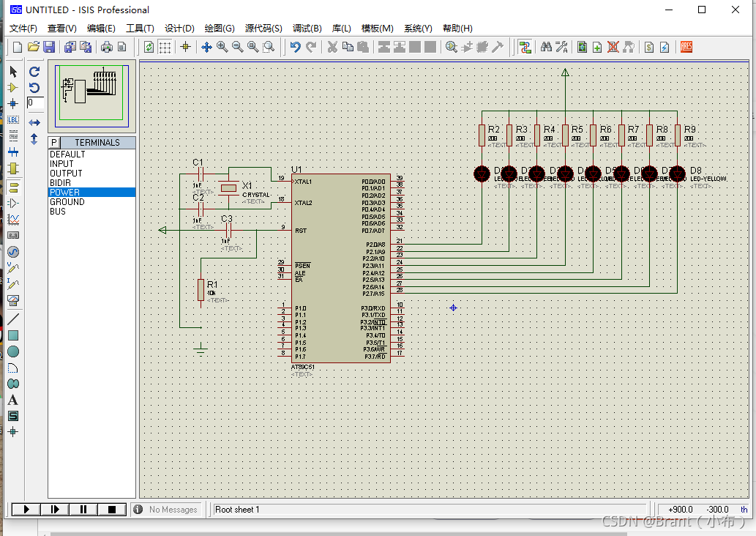Toggle the wire auto-router button
This screenshot has height=536, width=756.
[x=525, y=47]
